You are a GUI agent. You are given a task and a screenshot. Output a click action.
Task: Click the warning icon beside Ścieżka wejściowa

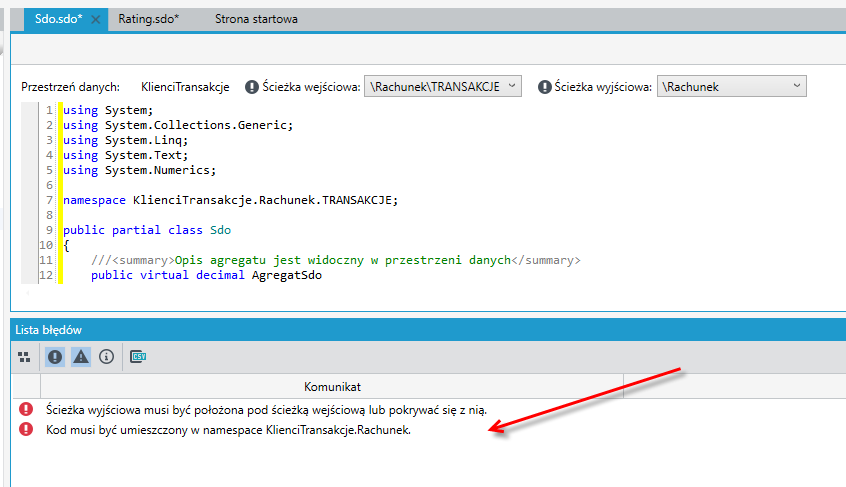[x=251, y=87]
